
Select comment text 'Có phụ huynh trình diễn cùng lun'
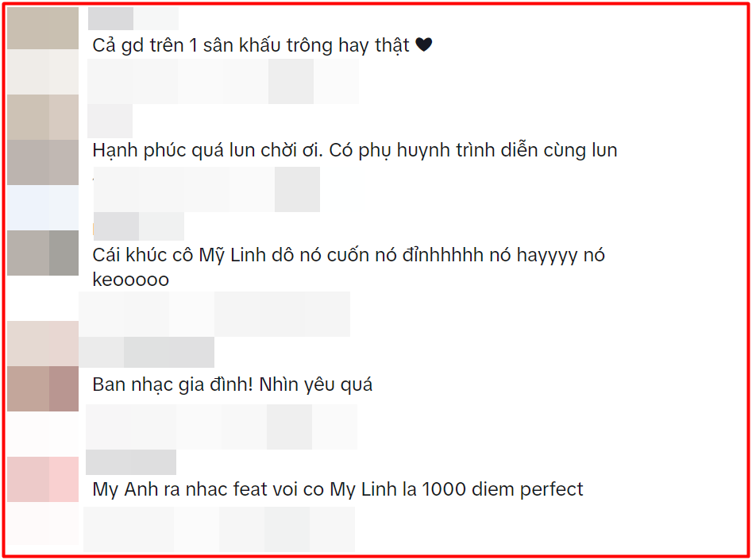point(472,150)
